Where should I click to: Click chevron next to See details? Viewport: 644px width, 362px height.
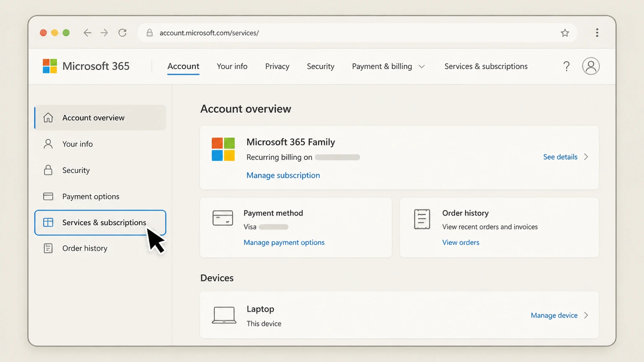586,157
